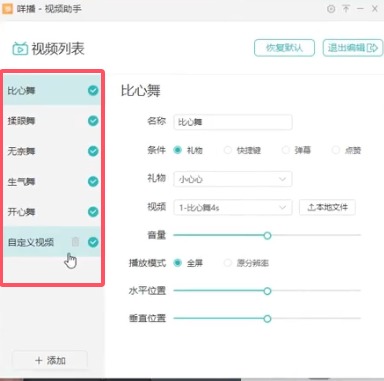The image size is (384, 381).
Task: Click the 水平位置 slider handle
Action: point(267,291)
